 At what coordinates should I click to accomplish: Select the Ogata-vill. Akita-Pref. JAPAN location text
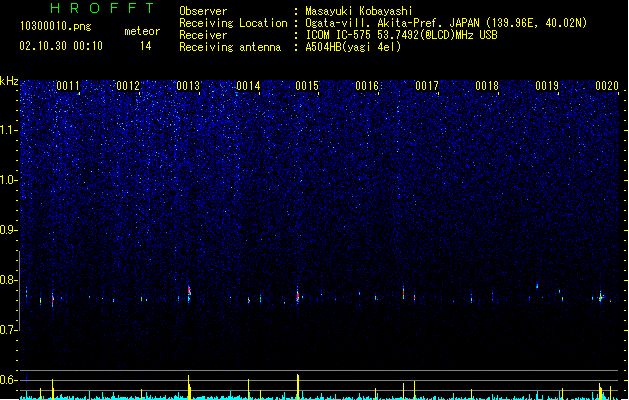pos(446,23)
